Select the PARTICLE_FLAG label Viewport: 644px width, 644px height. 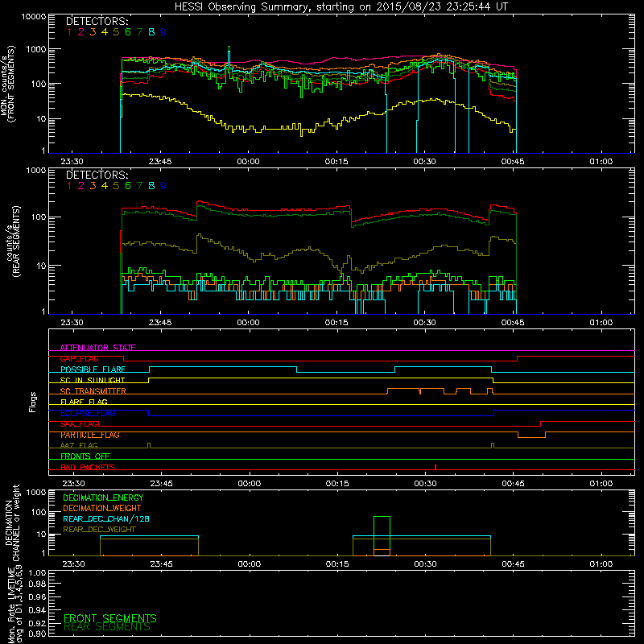(90, 435)
